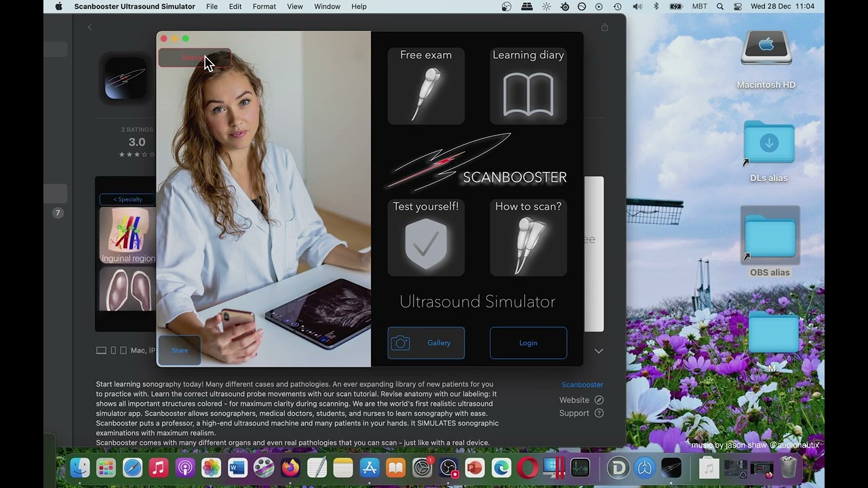Open Photos from the Dock
The image size is (868, 488).
tap(212, 468)
